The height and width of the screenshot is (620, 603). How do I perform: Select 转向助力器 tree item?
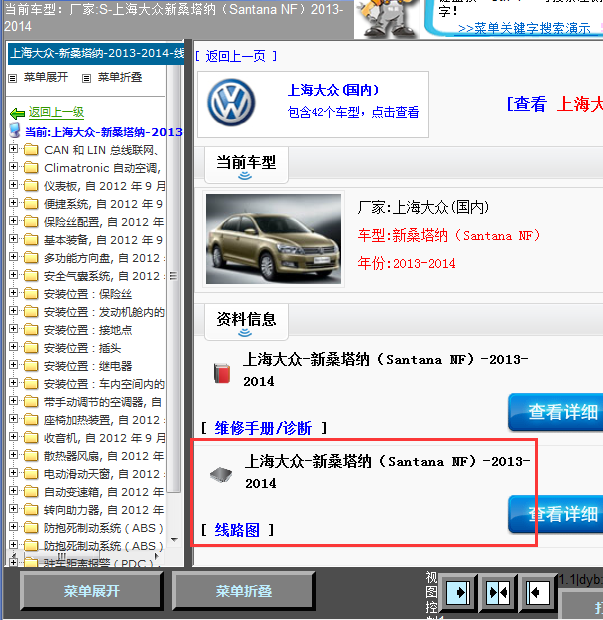click(104, 510)
